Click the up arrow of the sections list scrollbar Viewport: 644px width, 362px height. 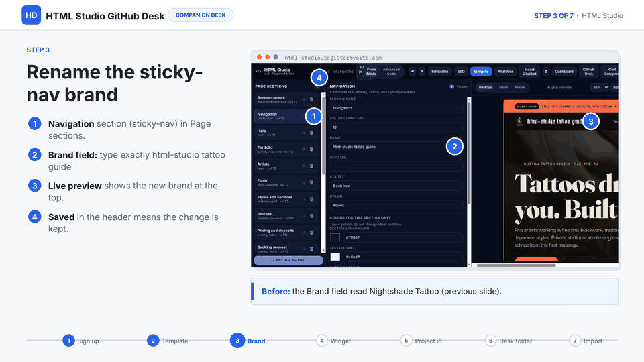click(323, 95)
